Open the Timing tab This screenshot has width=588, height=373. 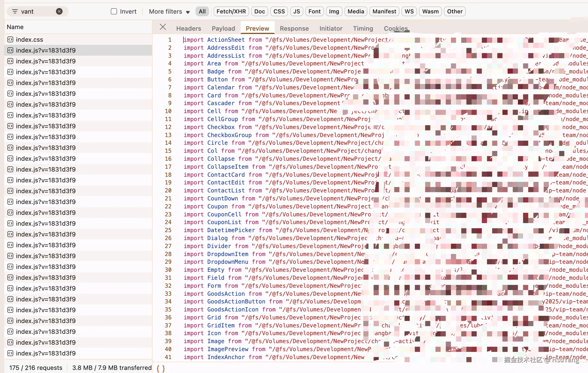[x=363, y=28]
